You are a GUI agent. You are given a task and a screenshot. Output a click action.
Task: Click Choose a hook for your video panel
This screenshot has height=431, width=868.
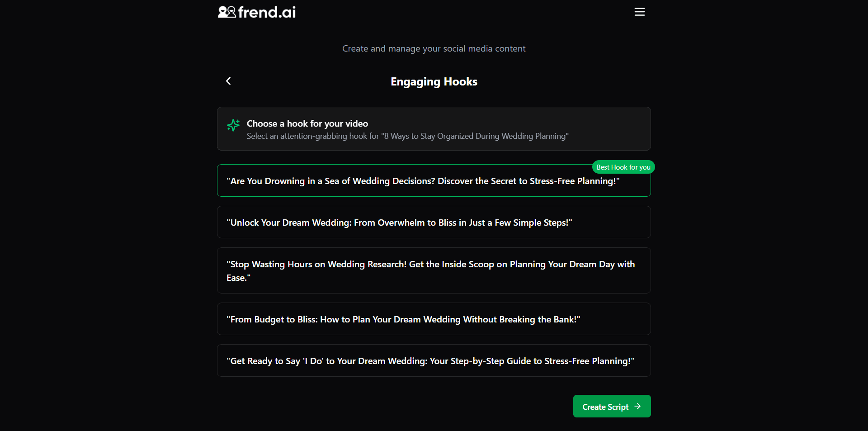(x=434, y=128)
